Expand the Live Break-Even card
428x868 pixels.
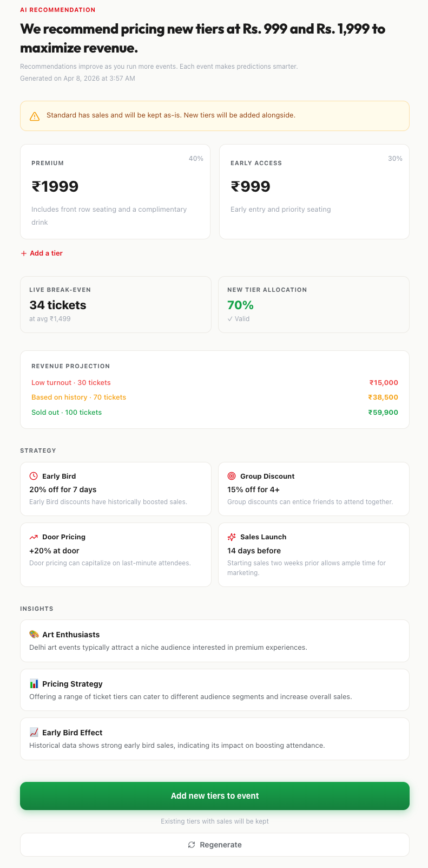115,304
